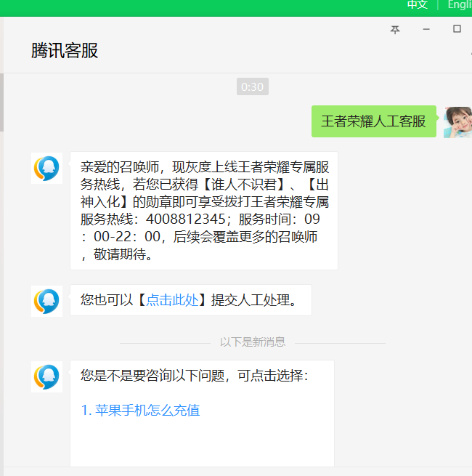Screen dimensions: 472x476
Task: Open the 点击此处 link for manual handling
Action: click(172, 300)
